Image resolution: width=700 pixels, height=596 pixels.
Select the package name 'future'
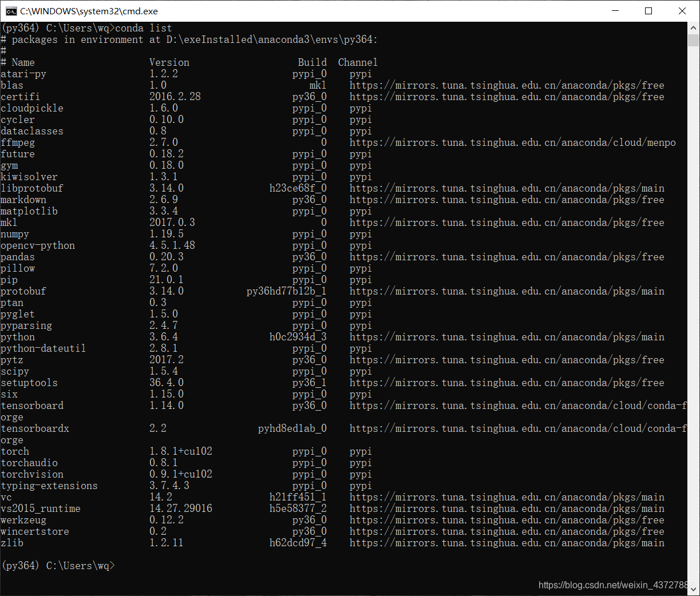click(x=18, y=154)
